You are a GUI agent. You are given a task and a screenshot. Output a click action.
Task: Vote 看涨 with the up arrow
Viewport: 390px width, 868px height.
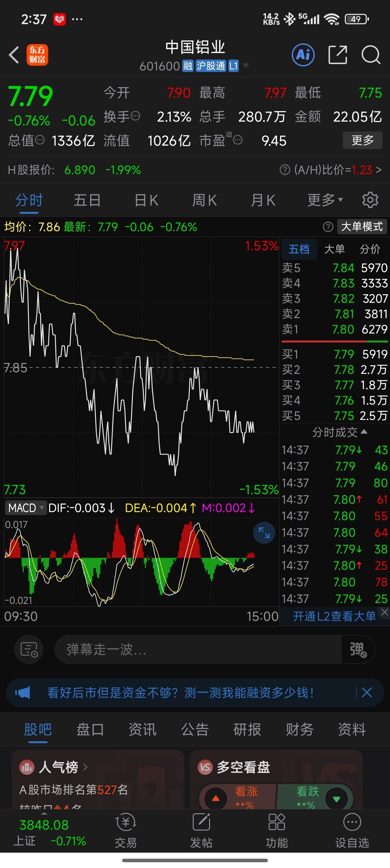tap(216, 798)
